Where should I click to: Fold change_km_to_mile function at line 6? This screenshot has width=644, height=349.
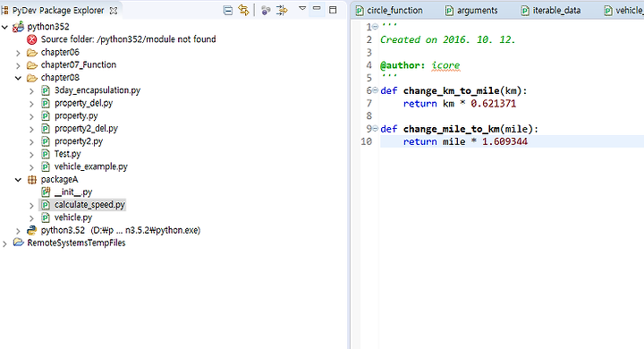tap(375, 90)
